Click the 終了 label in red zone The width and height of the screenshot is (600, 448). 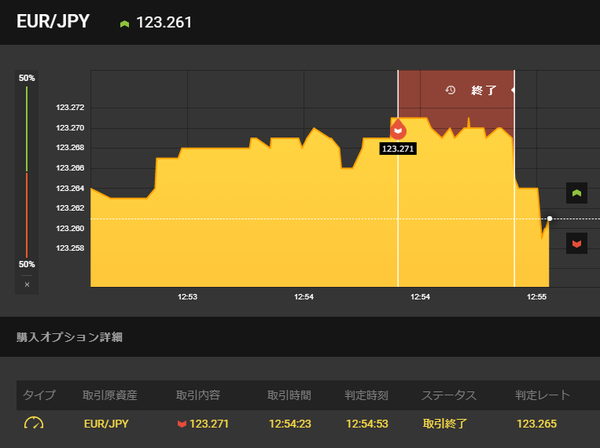click(484, 90)
